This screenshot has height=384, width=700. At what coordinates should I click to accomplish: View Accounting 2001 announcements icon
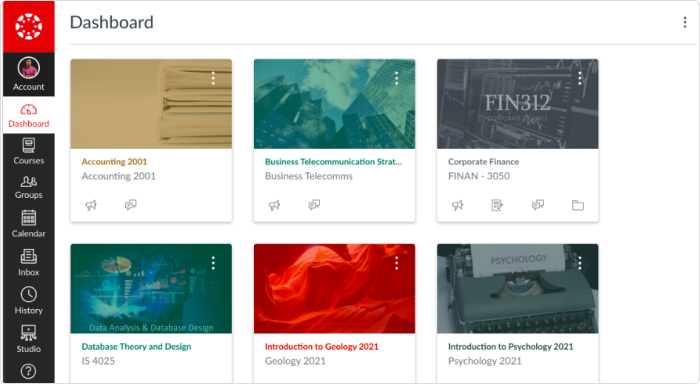[x=91, y=205]
